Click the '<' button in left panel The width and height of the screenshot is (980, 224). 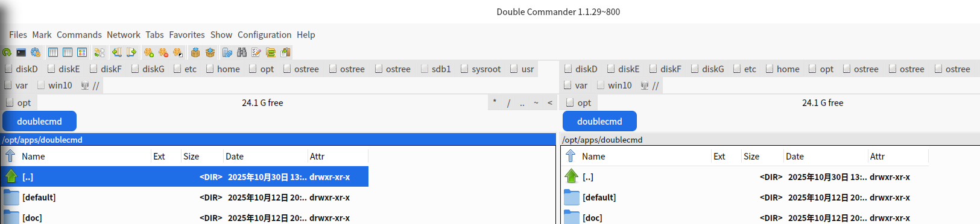point(550,103)
